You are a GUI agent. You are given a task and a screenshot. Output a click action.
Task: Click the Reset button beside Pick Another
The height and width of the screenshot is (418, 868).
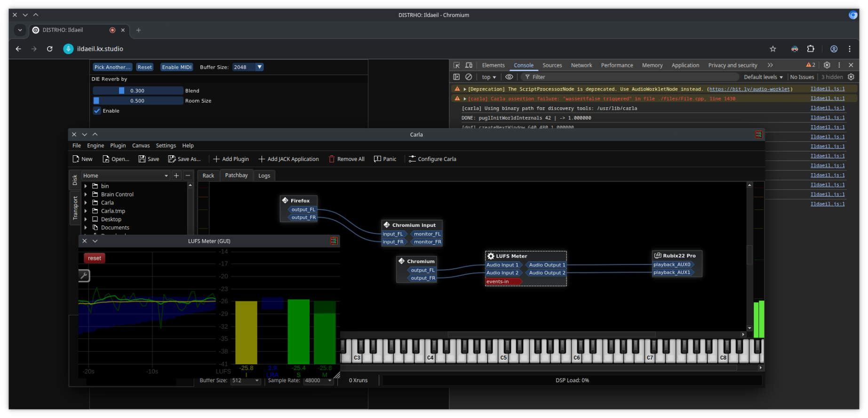[144, 67]
